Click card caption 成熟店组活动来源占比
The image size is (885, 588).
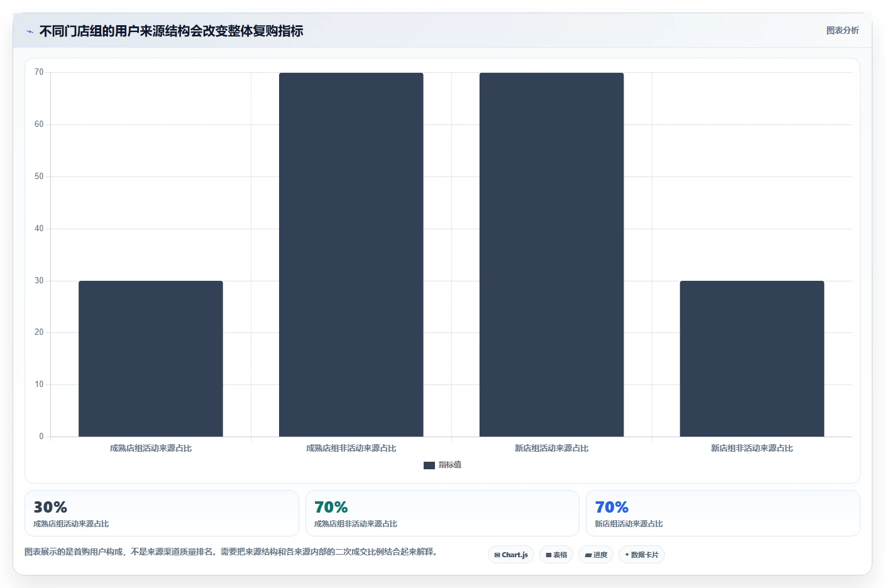(x=71, y=524)
